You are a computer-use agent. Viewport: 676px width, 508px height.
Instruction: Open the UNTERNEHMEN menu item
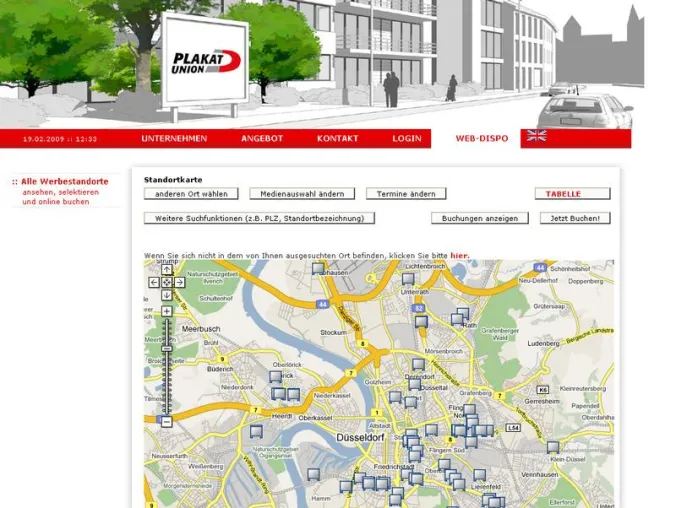[174, 138]
